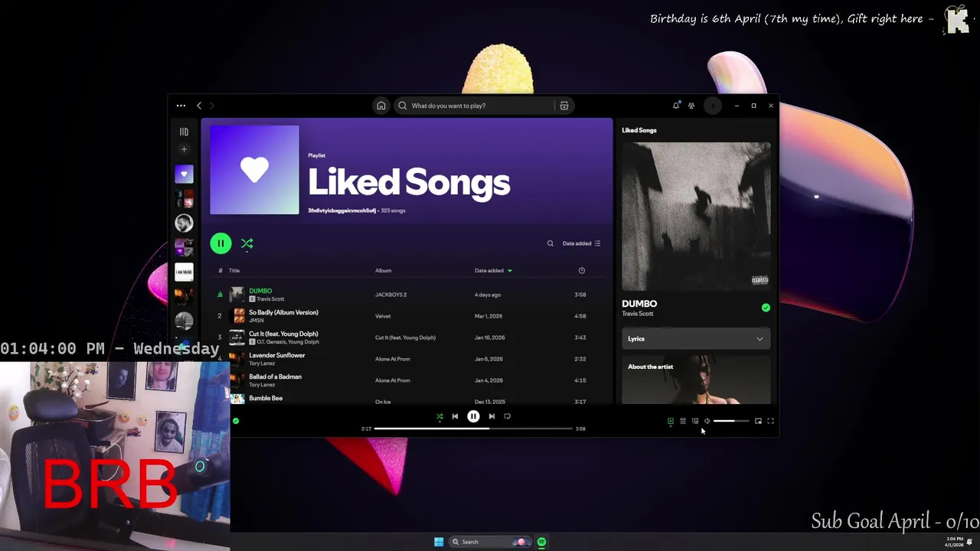Toggle the Now Playing view icon

[671, 421]
